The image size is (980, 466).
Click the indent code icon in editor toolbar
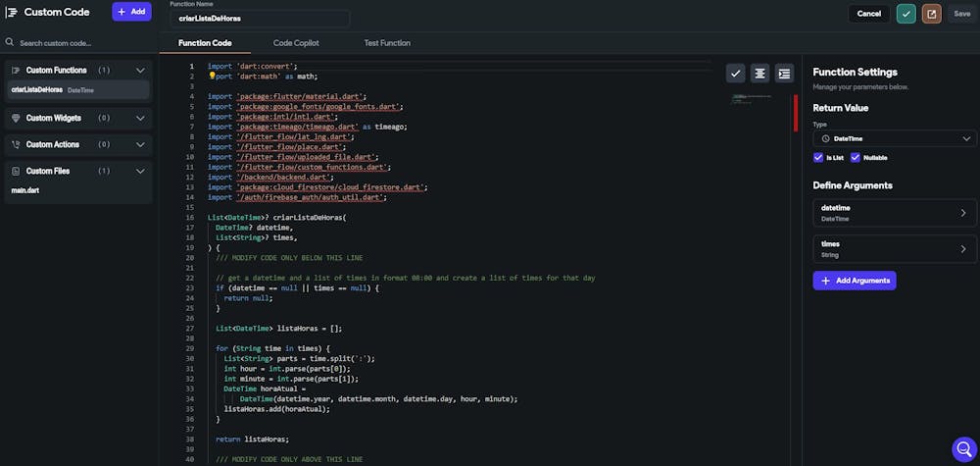(x=784, y=74)
